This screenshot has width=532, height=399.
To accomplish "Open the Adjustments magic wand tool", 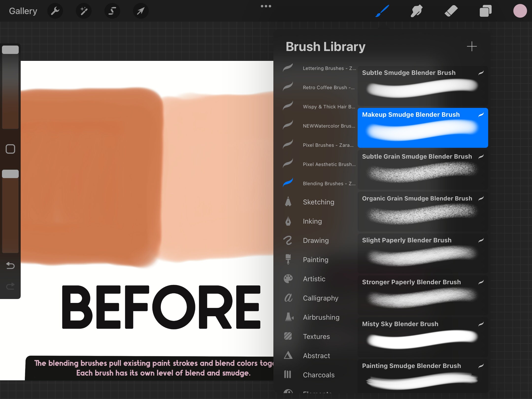I will pyautogui.click(x=84, y=11).
